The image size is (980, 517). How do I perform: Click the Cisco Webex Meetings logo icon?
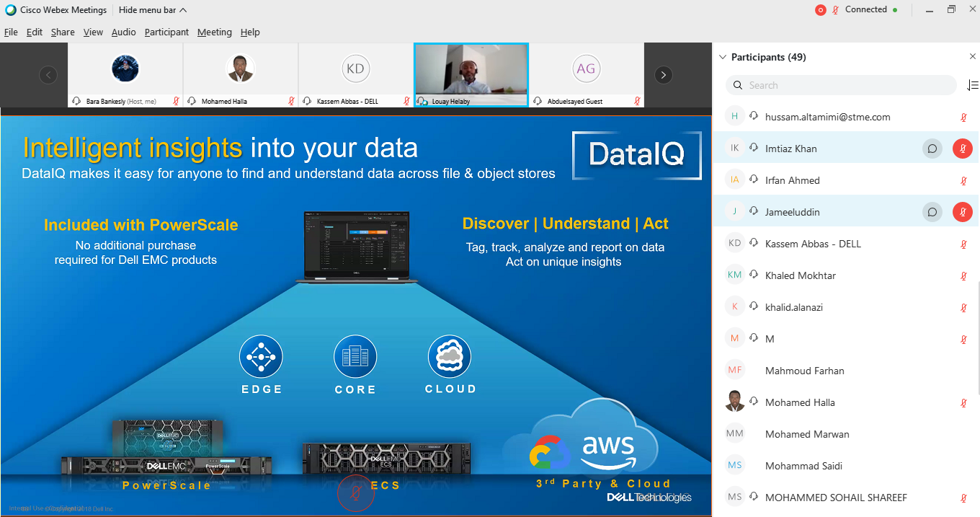click(10, 10)
